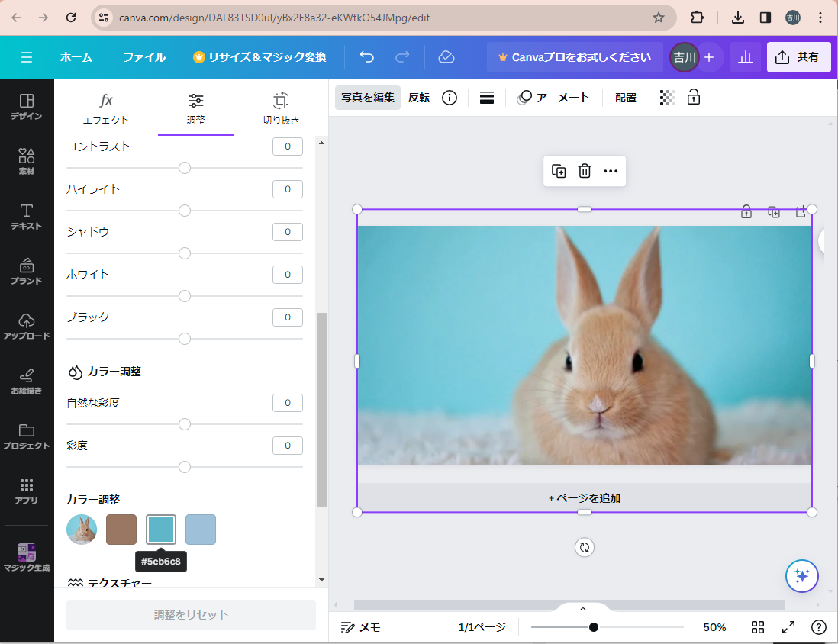Enter fullscreen presentation mode
838x644 pixels.
[x=788, y=627]
